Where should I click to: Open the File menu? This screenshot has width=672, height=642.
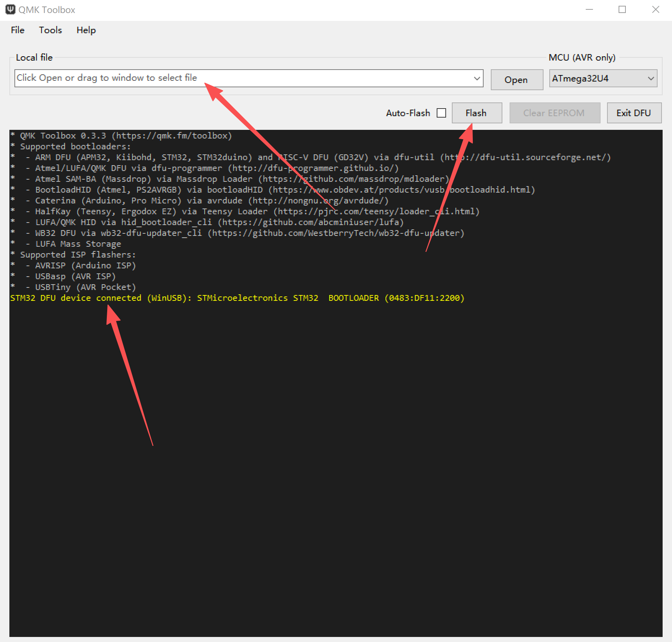[x=18, y=30]
